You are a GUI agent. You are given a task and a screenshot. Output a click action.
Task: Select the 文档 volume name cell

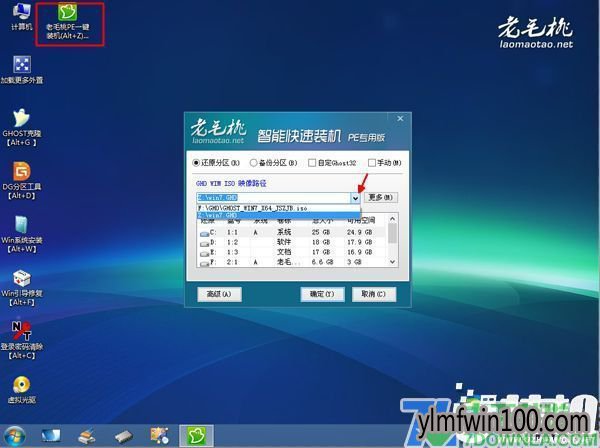click(x=284, y=252)
